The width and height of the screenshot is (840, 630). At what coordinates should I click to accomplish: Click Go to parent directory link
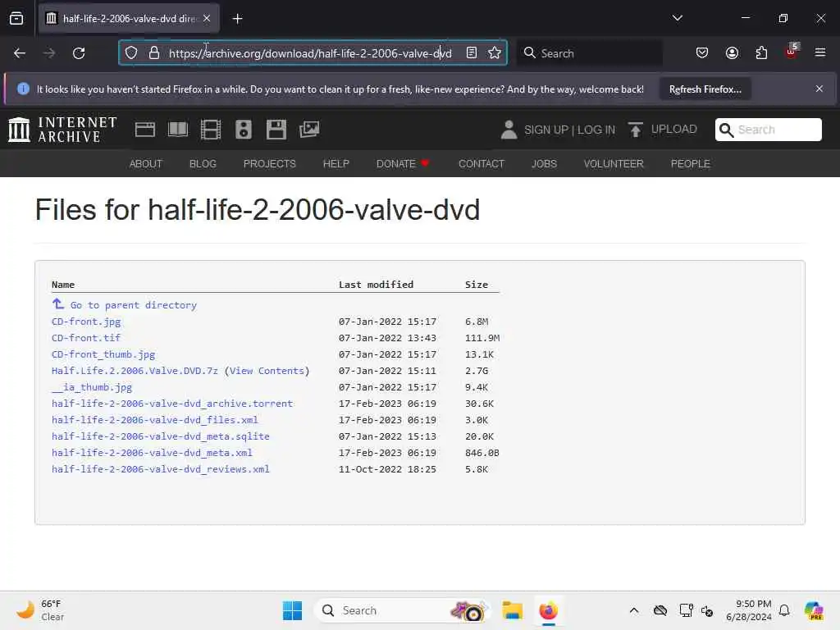click(125, 305)
